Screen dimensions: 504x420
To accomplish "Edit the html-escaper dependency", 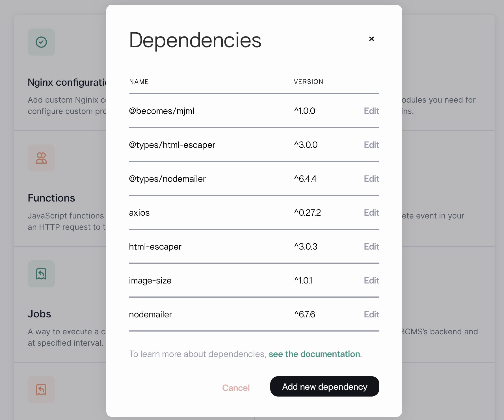I will point(371,246).
